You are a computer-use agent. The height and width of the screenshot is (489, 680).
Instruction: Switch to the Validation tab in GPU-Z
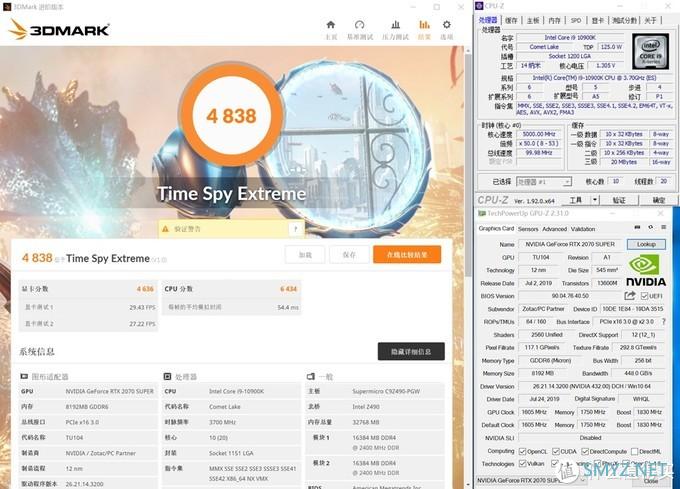(x=583, y=229)
